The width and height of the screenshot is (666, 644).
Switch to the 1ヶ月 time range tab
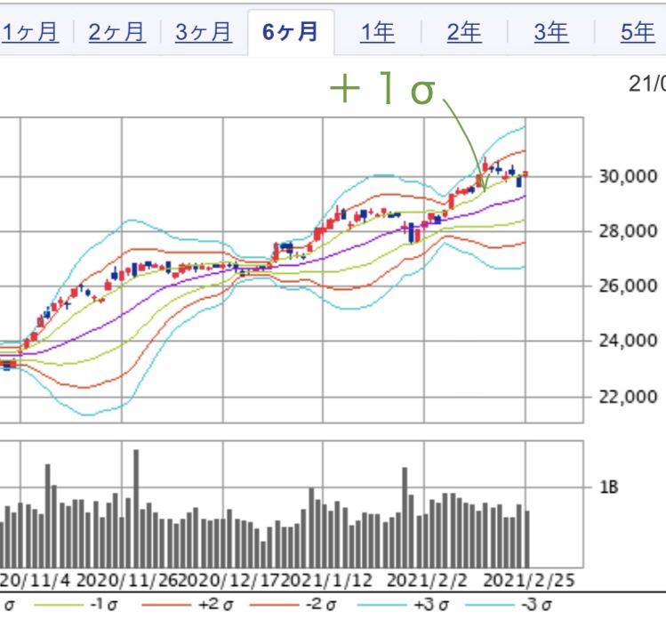(x=30, y=33)
